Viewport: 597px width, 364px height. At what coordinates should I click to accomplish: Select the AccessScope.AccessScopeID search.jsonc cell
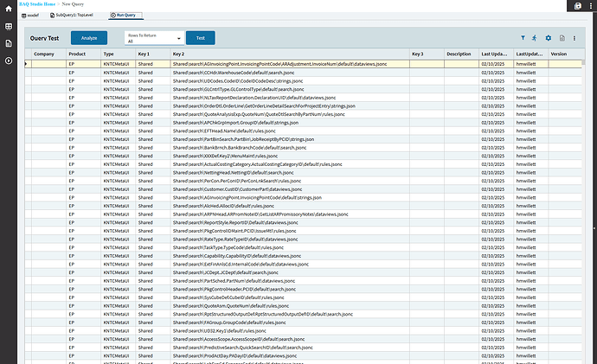coord(290,339)
